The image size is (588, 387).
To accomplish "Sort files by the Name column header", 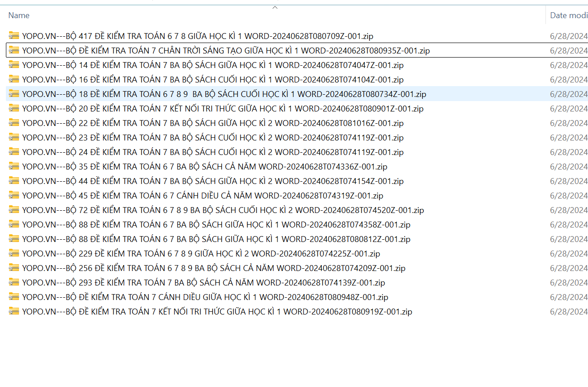I will pyautogui.click(x=19, y=15).
